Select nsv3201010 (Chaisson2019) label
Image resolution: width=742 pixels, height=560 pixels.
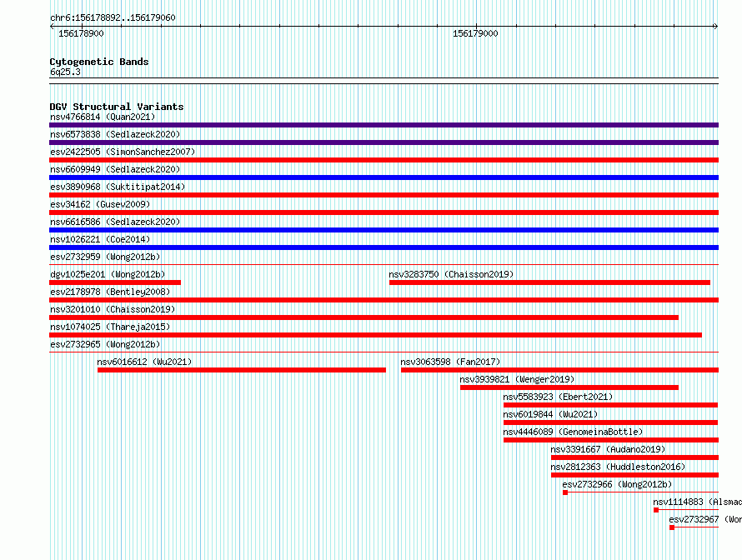[113, 309]
